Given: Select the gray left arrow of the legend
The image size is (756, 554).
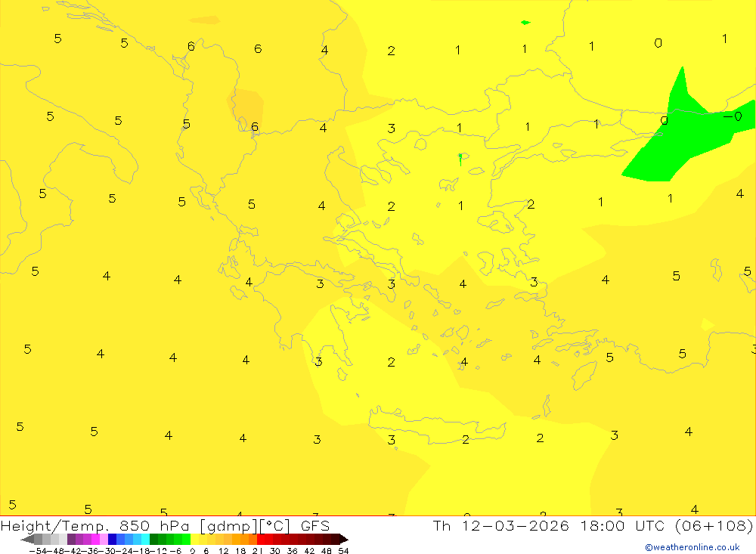Looking at the screenshot, I should click(27, 540).
